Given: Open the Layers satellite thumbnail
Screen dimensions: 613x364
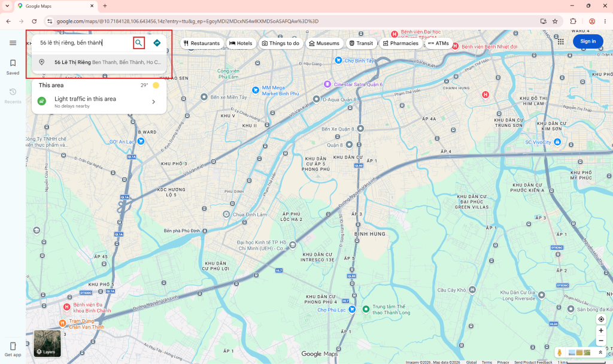Looking at the screenshot, I should [47, 343].
